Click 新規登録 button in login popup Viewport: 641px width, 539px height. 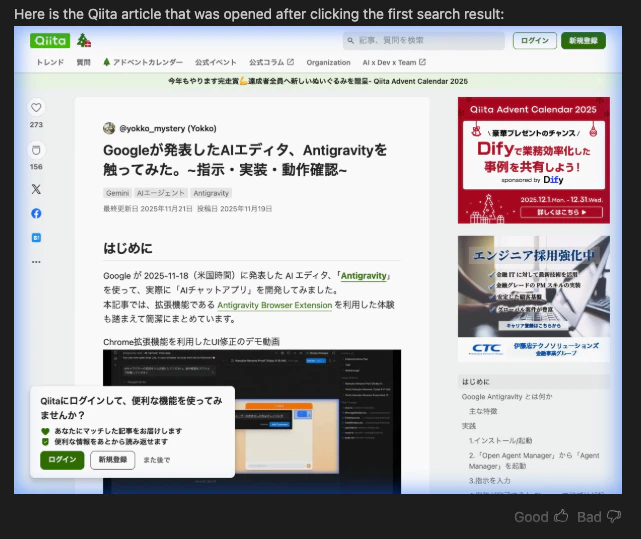[x=112, y=460]
